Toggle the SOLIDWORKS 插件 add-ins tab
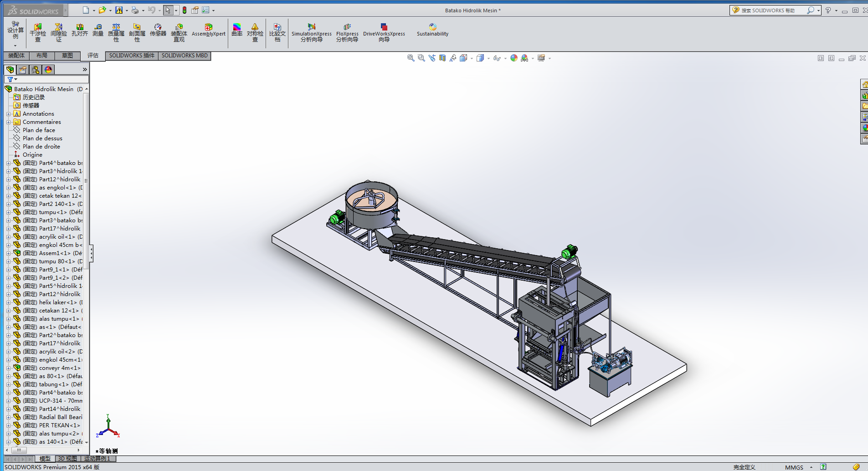 [132, 56]
